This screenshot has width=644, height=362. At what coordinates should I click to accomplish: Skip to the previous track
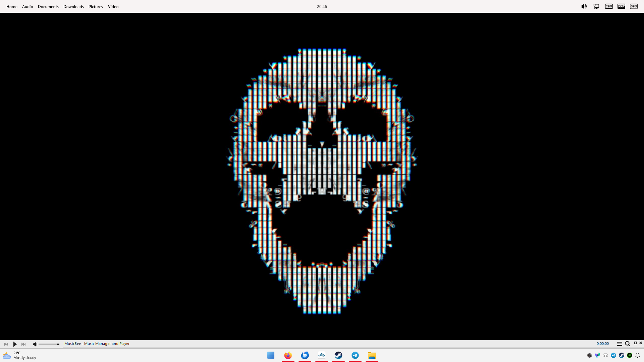pos(6,344)
